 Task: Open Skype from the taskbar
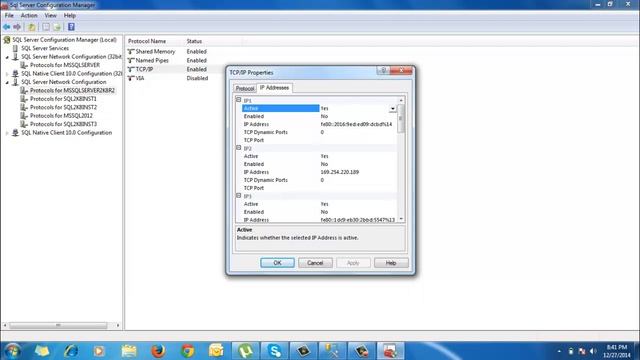click(x=275, y=351)
